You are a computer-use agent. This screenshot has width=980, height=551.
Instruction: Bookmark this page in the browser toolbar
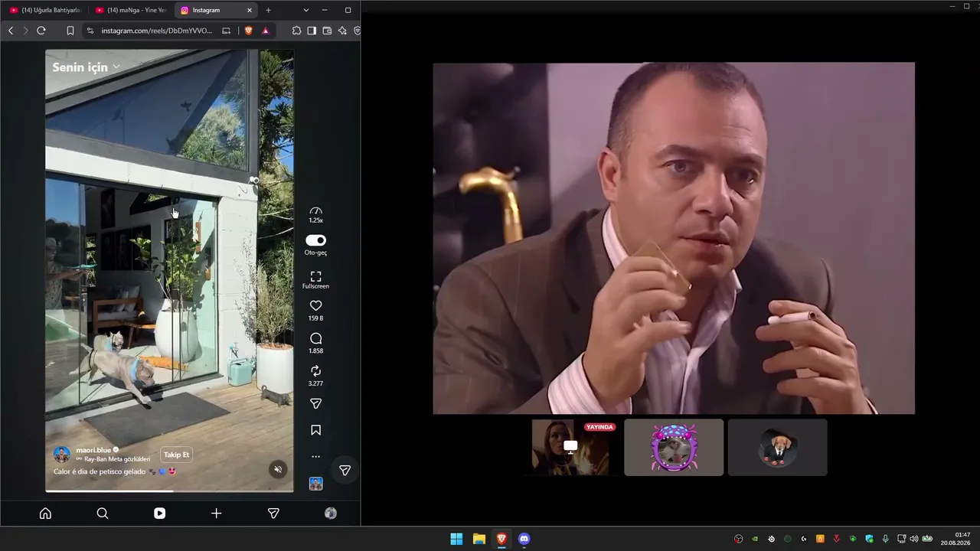[70, 31]
